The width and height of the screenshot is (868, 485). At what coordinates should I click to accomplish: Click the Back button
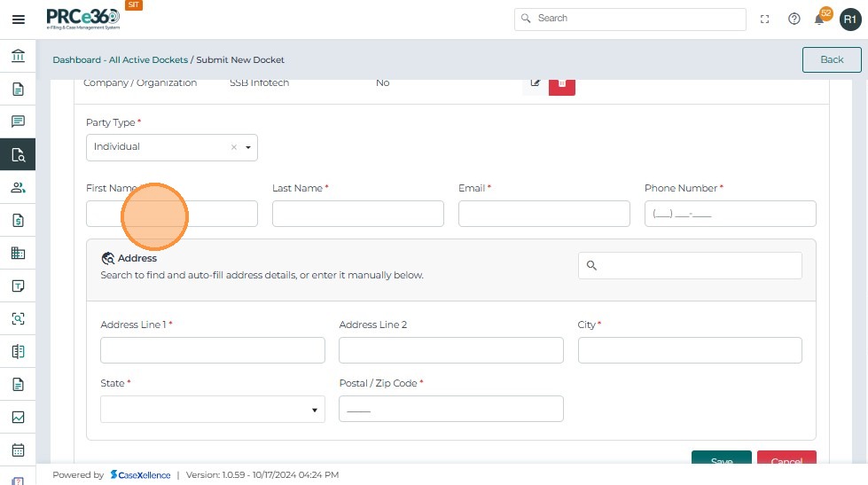pyautogui.click(x=831, y=59)
